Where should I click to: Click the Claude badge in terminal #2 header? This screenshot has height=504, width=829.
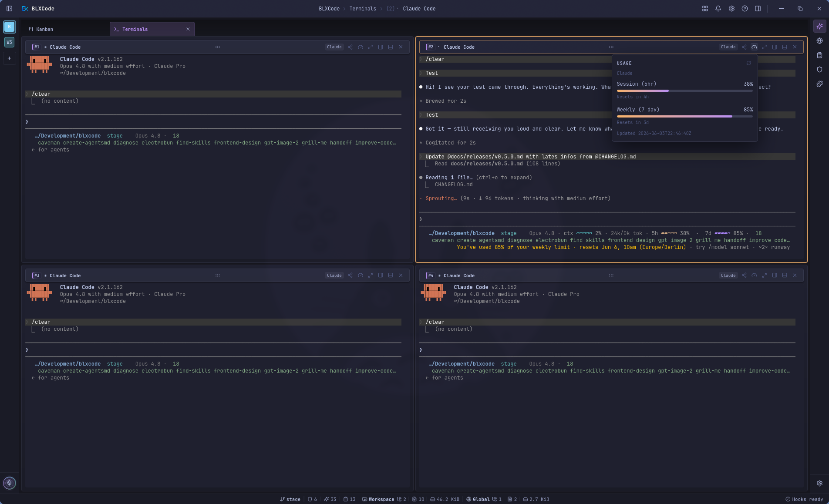pyautogui.click(x=728, y=47)
